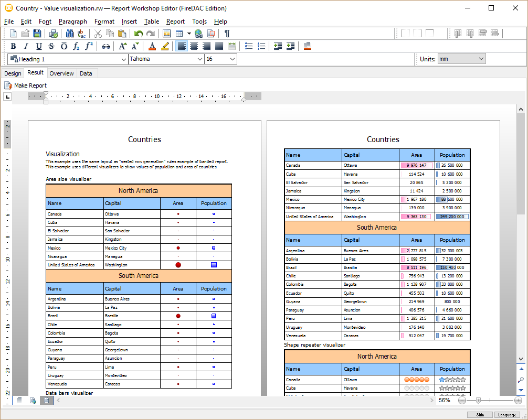Toggle show paragraph marks (pilcrow)
Screen dimensions: 528x420
pyautogui.click(x=227, y=34)
